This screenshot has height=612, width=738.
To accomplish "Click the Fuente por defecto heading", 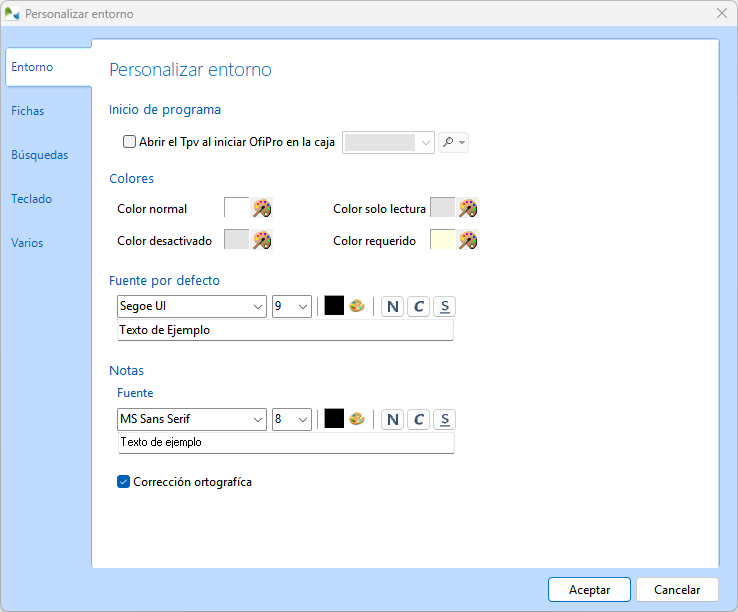I will (x=164, y=281).
